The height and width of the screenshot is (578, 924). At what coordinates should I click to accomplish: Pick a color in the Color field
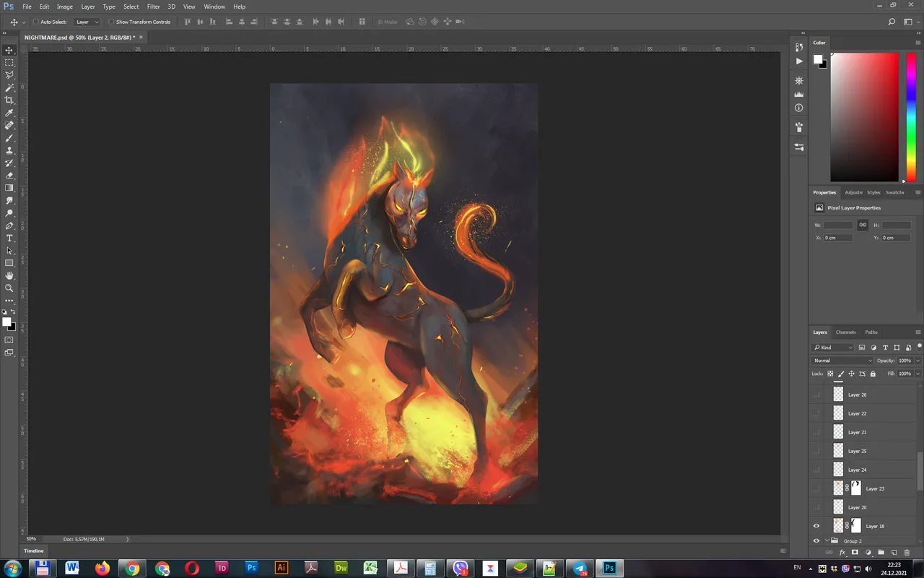[864, 117]
